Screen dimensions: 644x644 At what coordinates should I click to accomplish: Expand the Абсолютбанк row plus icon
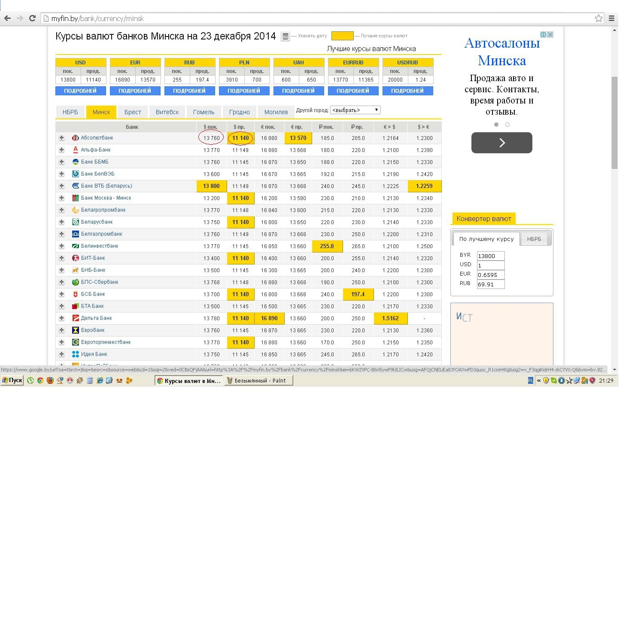click(x=61, y=138)
